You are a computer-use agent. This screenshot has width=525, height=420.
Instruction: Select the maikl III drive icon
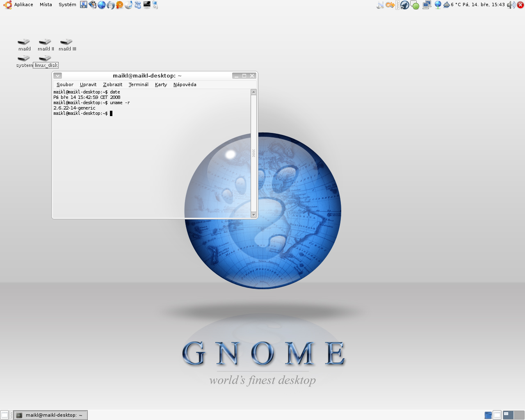click(x=67, y=44)
